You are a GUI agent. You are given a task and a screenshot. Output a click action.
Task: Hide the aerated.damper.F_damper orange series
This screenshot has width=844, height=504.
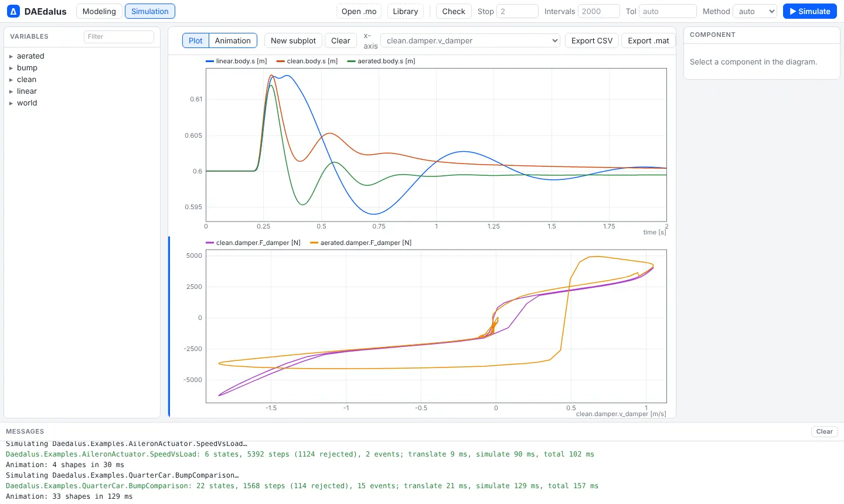tap(360, 243)
